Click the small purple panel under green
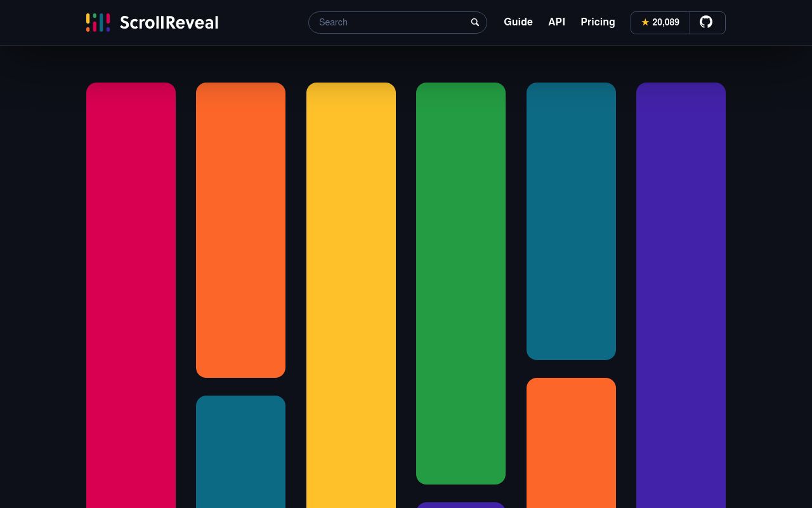This screenshot has height=508, width=812. coord(461,505)
